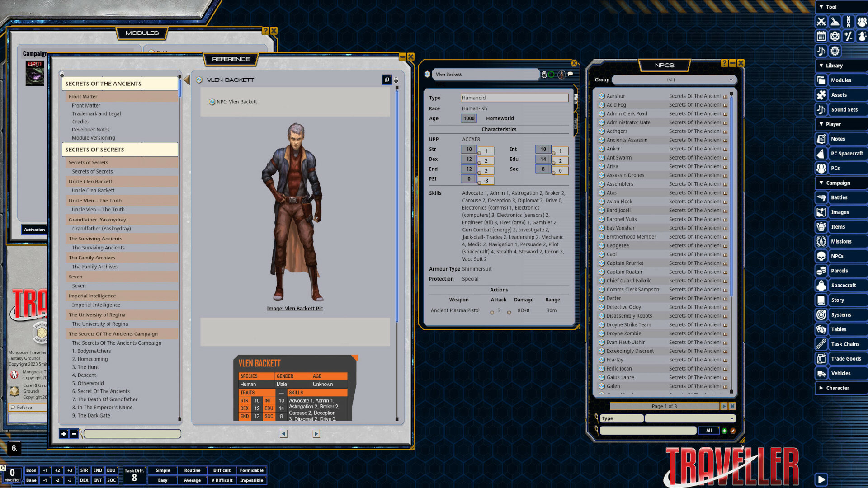Open the gear options icon in Tool panel
This screenshot has height=488, width=868.
pyautogui.click(x=835, y=51)
